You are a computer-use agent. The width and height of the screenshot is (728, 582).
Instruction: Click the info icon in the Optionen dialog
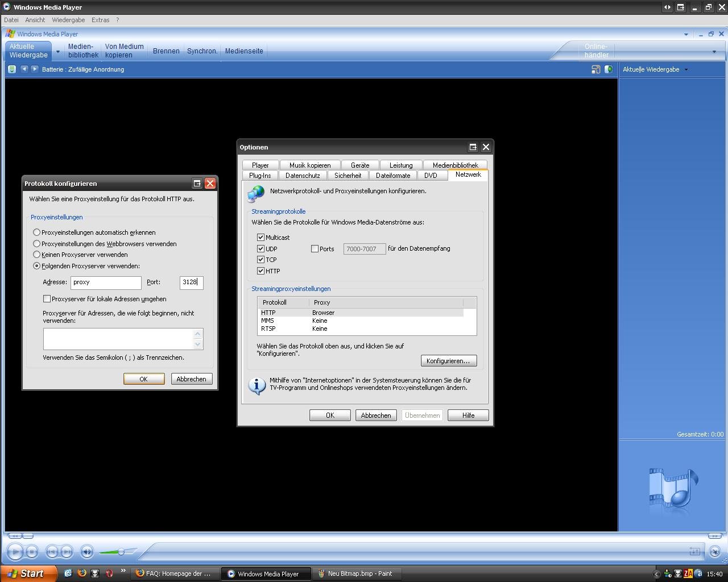pos(257,386)
